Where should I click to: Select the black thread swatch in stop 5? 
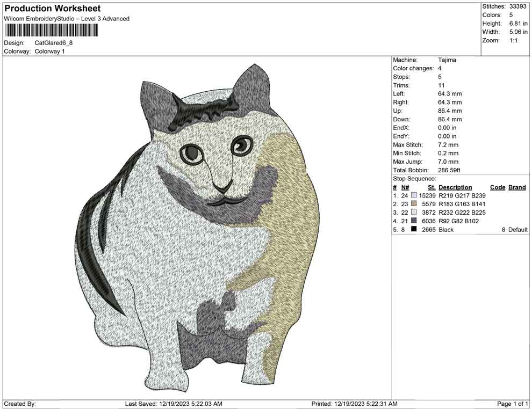pyautogui.click(x=414, y=229)
